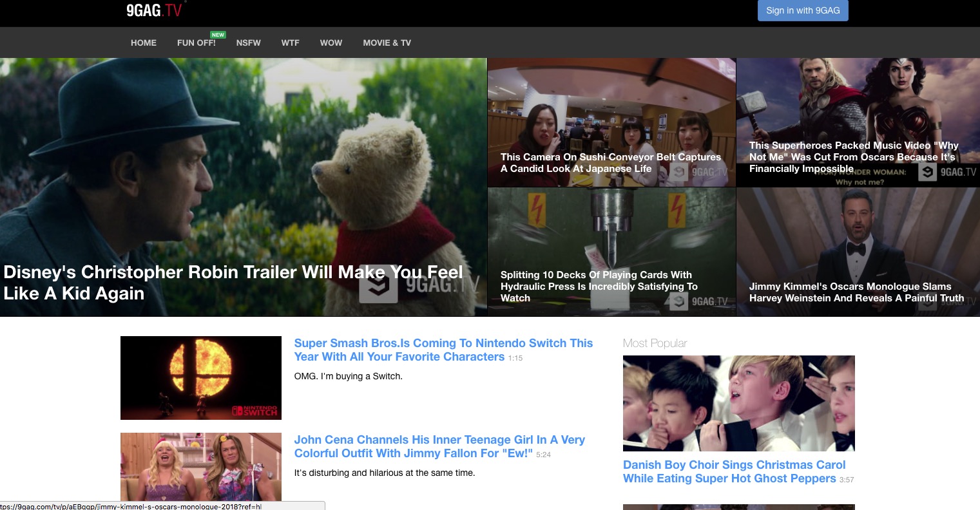Click the Super Smash Bros. fireball thumbnail
The image size is (980, 510).
click(x=201, y=378)
